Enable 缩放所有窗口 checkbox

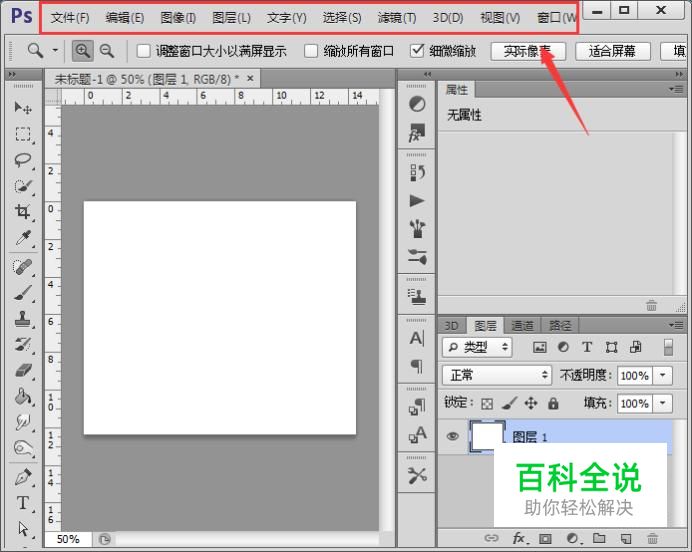pyautogui.click(x=311, y=51)
